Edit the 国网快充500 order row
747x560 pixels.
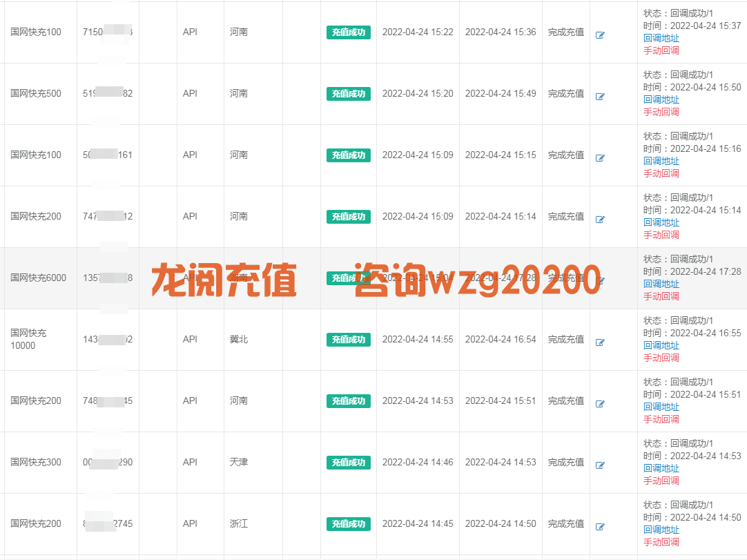click(600, 97)
